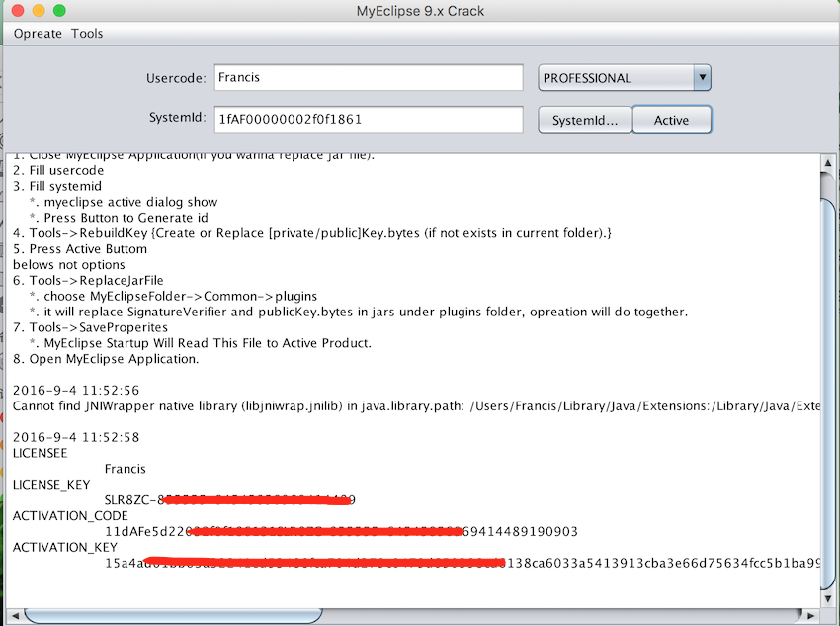Click the yellow minimize window button

pyautogui.click(x=39, y=10)
